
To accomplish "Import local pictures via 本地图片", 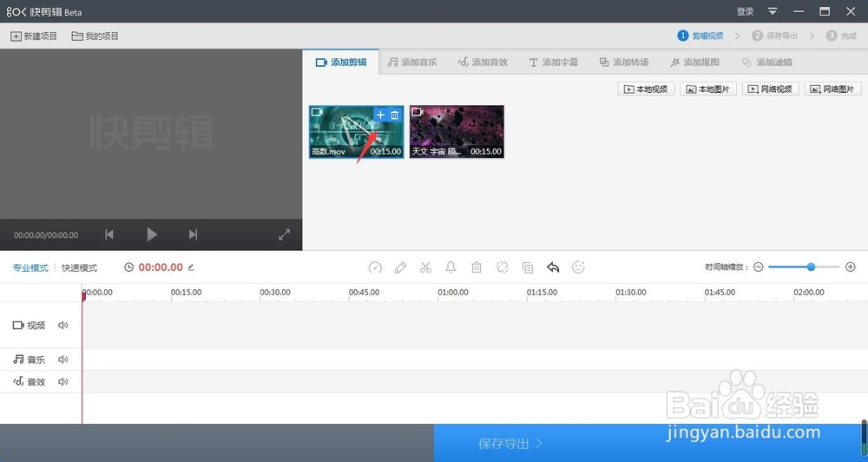I will 708,89.
